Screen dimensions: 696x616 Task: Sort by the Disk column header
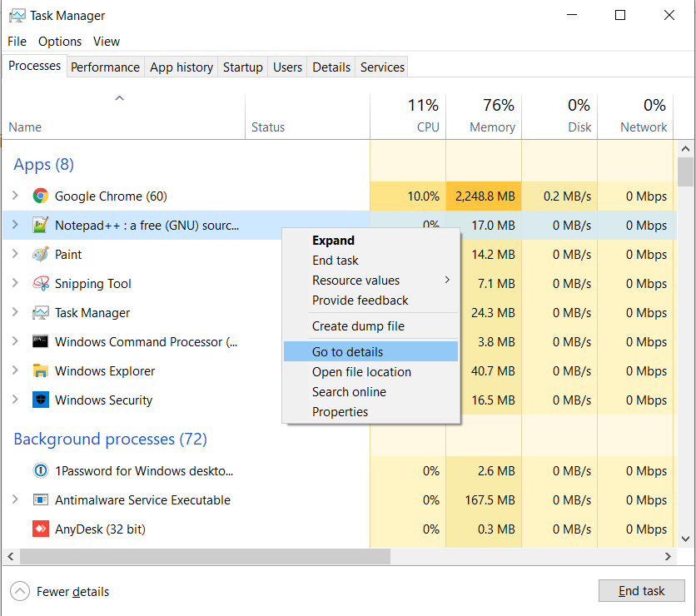click(559, 117)
